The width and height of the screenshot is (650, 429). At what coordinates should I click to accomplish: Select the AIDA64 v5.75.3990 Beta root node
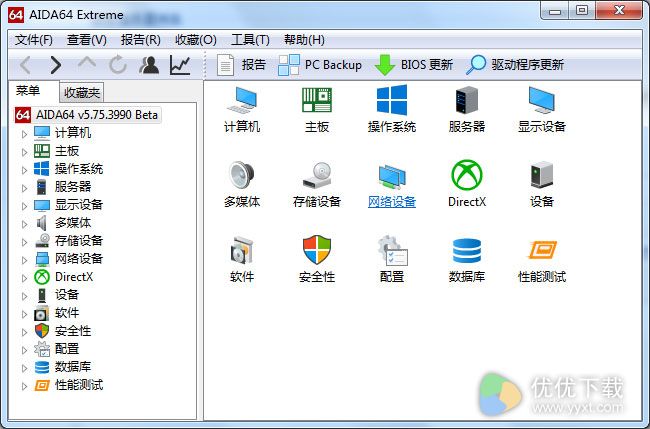tap(88, 115)
